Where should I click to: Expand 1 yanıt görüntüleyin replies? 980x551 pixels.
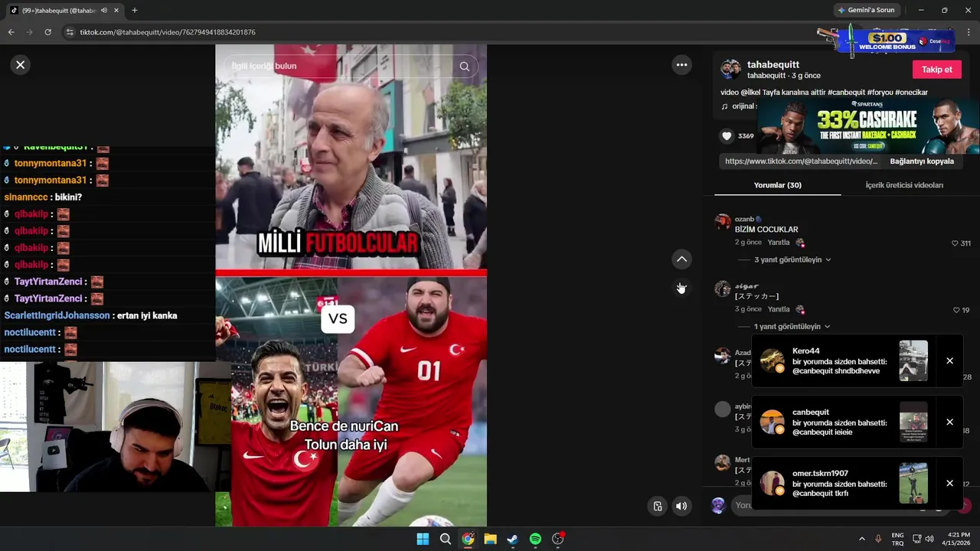coord(792,327)
